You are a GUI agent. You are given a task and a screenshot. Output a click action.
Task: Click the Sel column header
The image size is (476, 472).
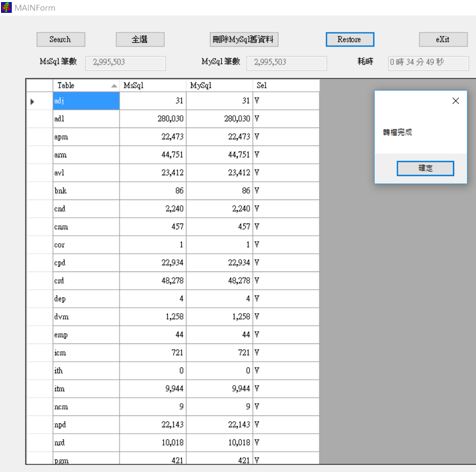click(x=286, y=86)
